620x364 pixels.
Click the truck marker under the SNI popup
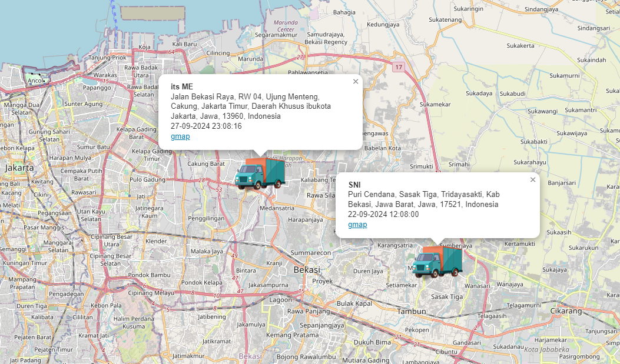point(437,262)
